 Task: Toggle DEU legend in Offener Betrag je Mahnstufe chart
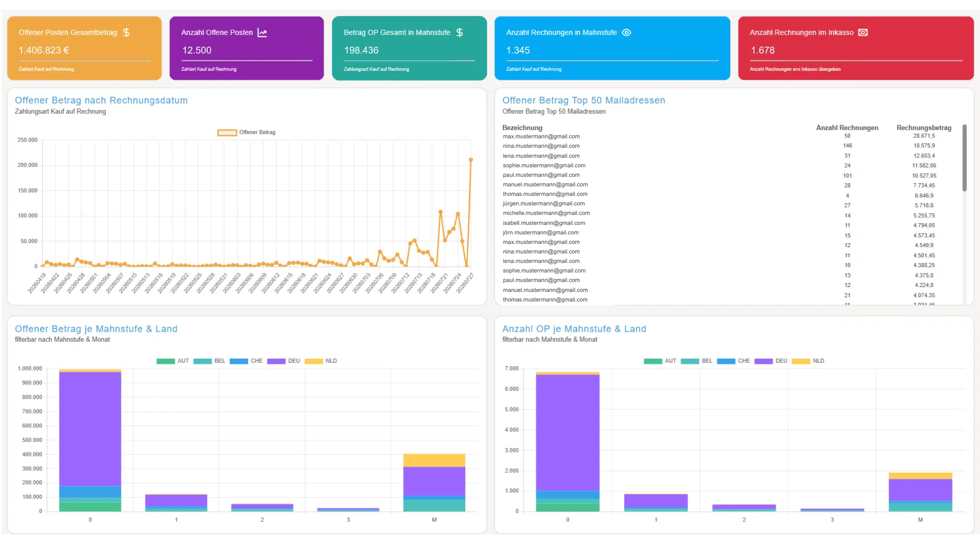(x=276, y=361)
